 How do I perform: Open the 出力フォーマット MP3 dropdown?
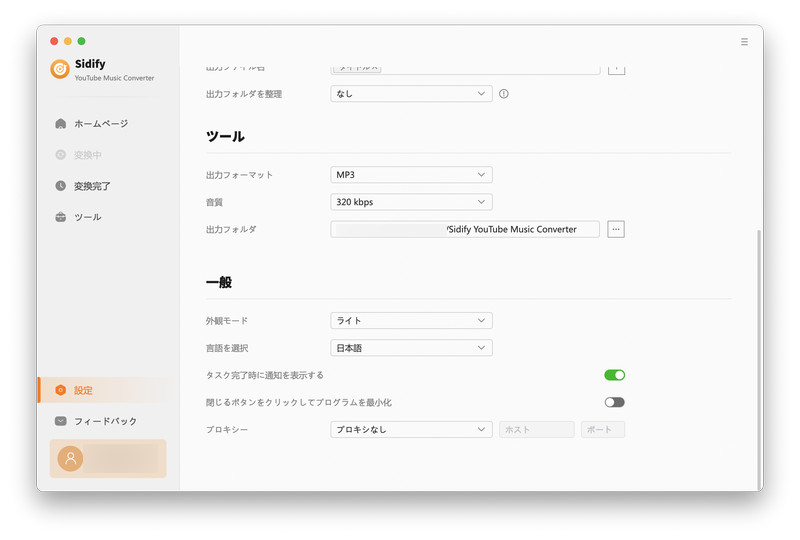pyautogui.click(x=411, y=175)
